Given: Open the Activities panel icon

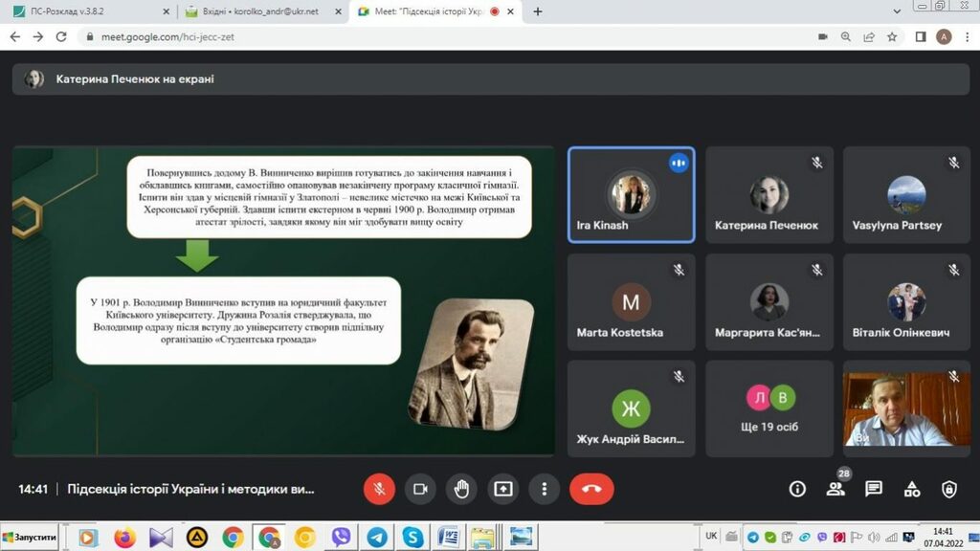Looking at the screenshot, I should click(912, 489).
